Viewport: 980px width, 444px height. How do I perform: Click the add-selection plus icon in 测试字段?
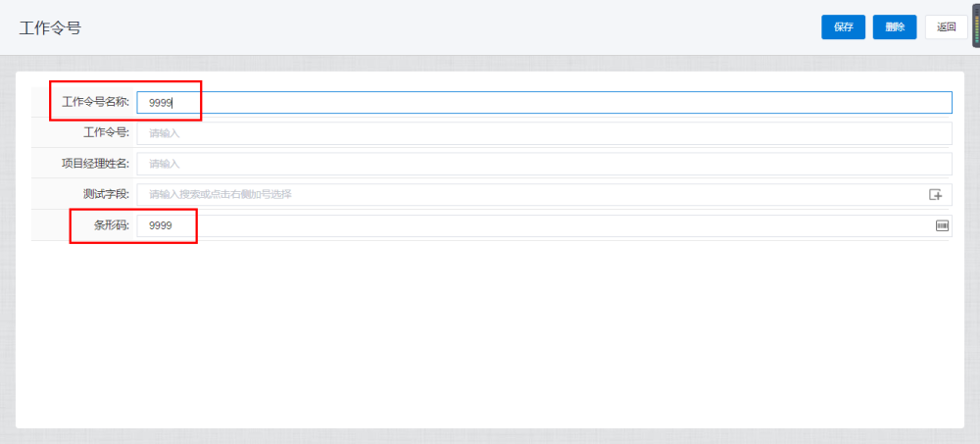coord(935,194)
